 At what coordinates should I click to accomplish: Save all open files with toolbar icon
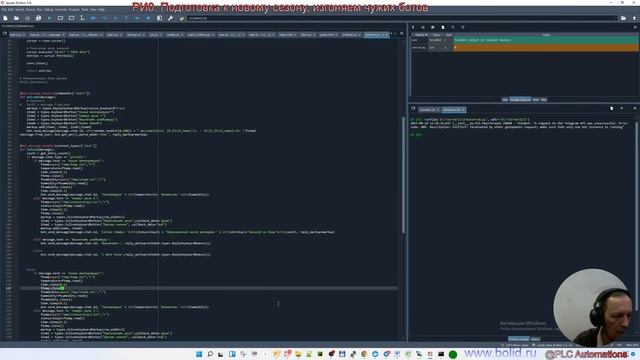38,18
